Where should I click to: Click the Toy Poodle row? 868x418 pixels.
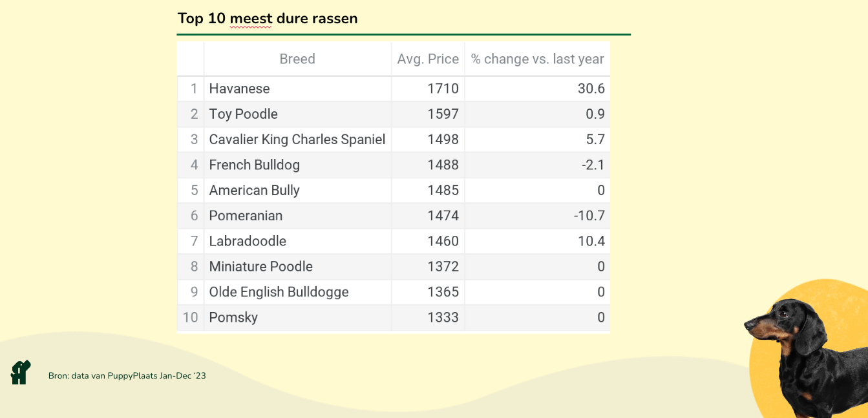tap(394, 114)
